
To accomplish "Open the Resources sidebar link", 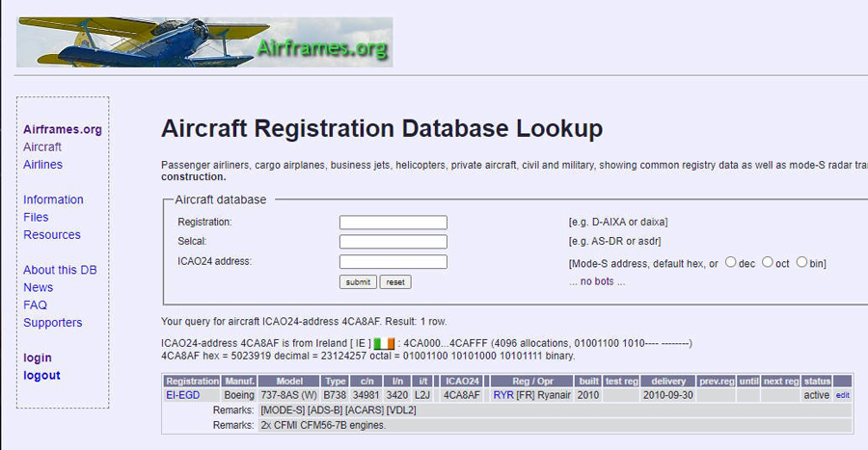I will click(52, 235).
